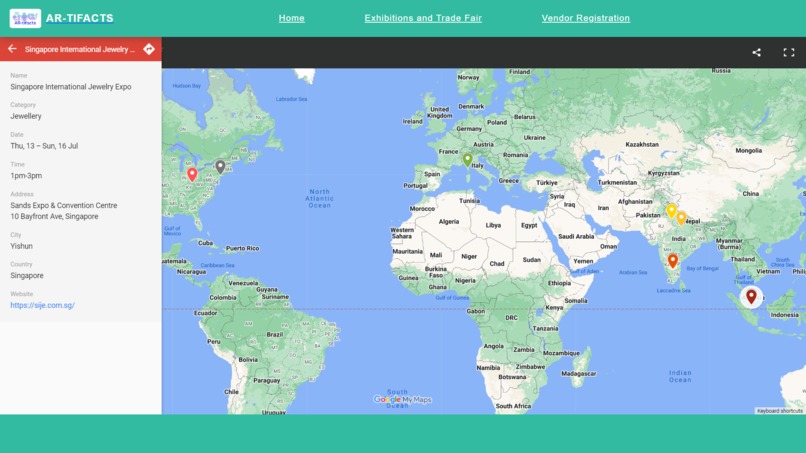The image size is (806, 453).
Task: Go to the Home page
Action: 291,18
